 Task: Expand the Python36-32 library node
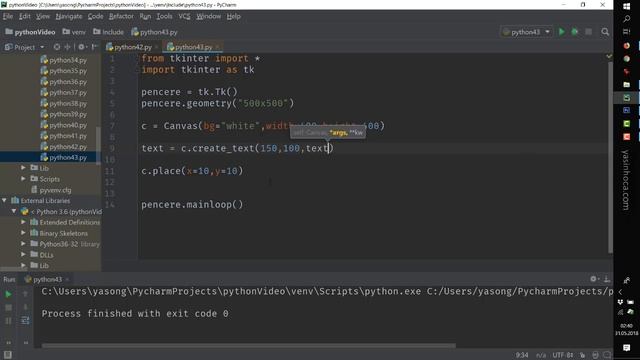pos(23,244)
